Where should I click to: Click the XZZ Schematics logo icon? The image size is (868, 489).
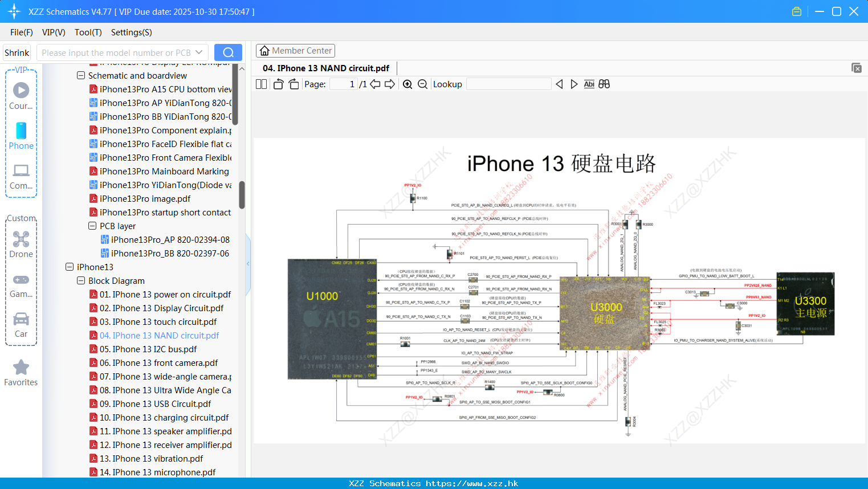pos(14,11)
